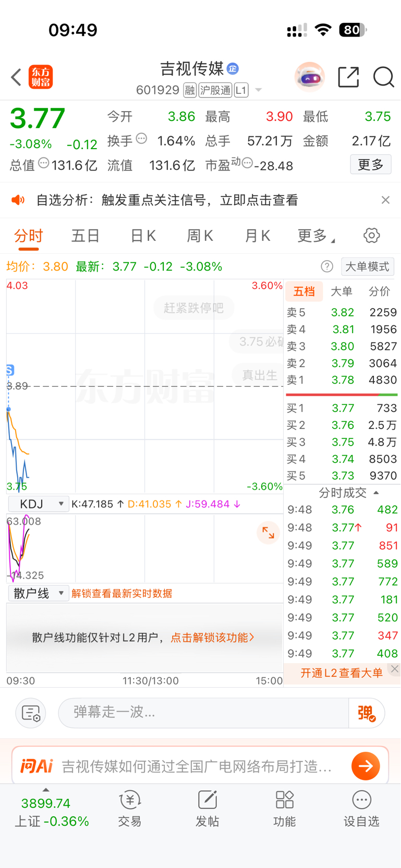Viewport: 401px width, 868px height.
Task: Open the 自选分析 notice text
Action: click(x=167, y=200)
